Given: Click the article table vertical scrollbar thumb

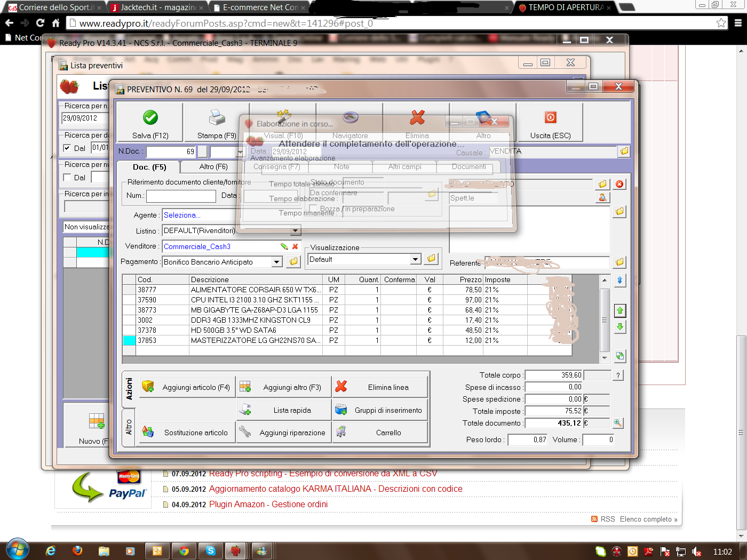Looking at the screenshot, I should [x=604, y=319].
